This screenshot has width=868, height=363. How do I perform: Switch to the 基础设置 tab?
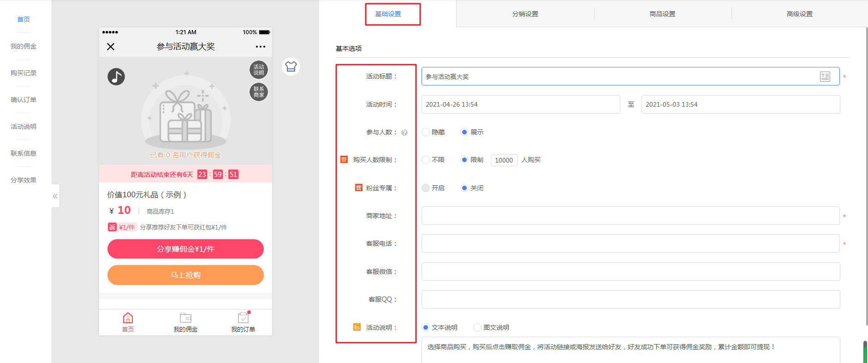click(388, 14)
